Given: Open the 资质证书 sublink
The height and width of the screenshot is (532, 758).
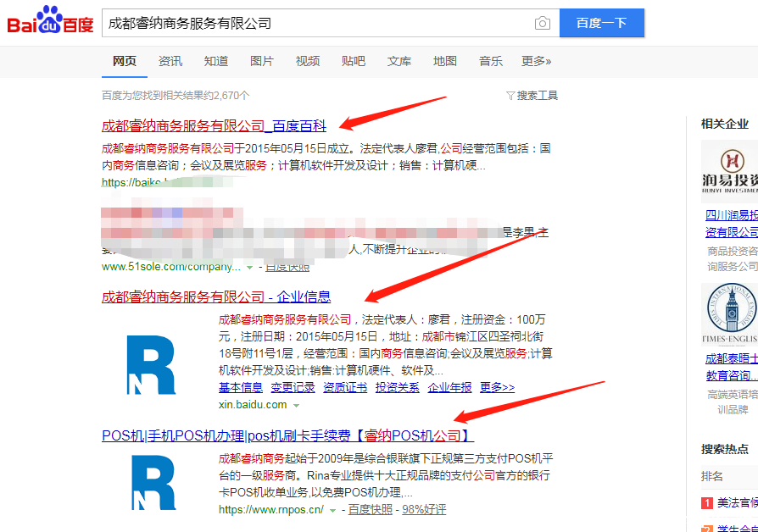Looking at the screenshot, I should coord(345,387).
